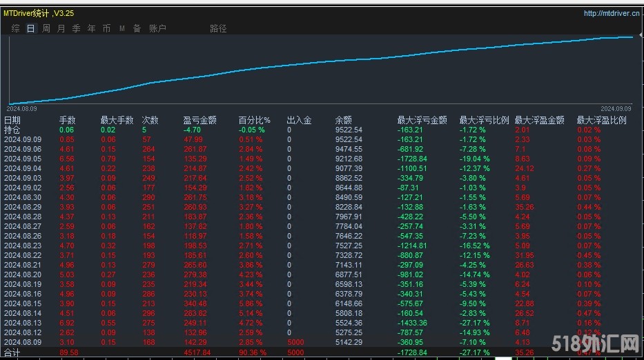Click the 2024.09.09 end date on chart

tap(615, 108)
